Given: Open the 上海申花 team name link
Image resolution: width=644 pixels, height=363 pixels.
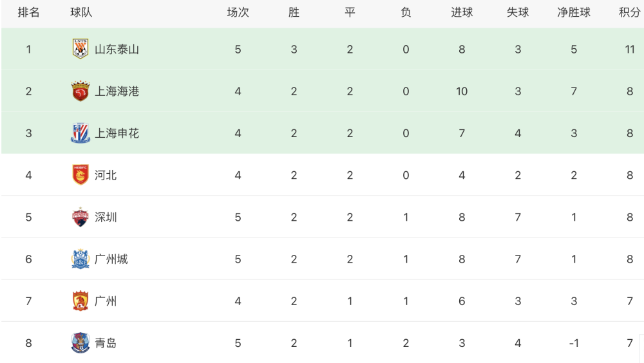Looking at the screenshot, I should pos(117,133).
